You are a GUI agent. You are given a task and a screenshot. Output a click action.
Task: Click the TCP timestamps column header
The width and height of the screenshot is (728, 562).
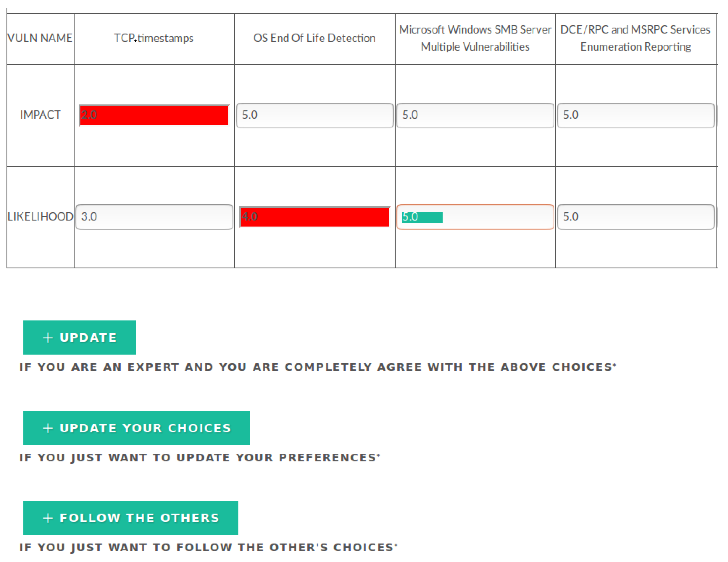click(x=154, y=38)
